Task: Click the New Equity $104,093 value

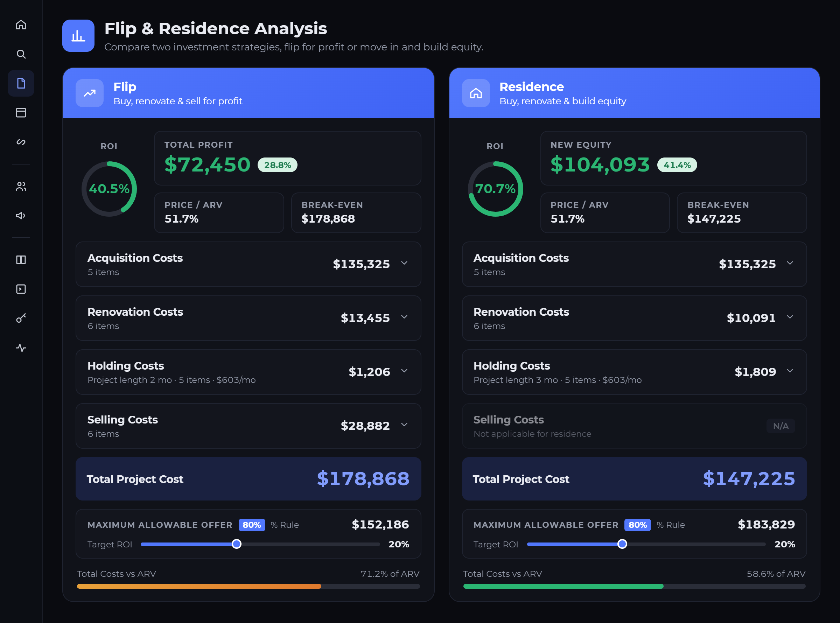Action: click(600, 165)
